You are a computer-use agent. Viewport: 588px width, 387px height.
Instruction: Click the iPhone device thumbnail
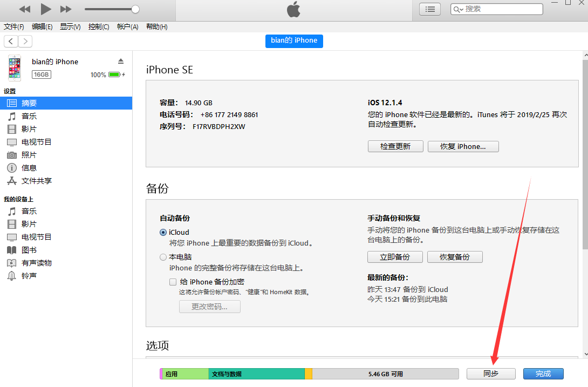click(x=15, y=68)
